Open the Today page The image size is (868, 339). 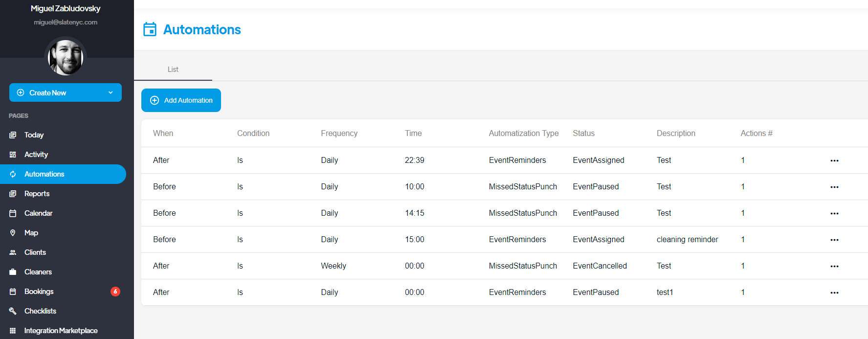(x=34, y=135)
